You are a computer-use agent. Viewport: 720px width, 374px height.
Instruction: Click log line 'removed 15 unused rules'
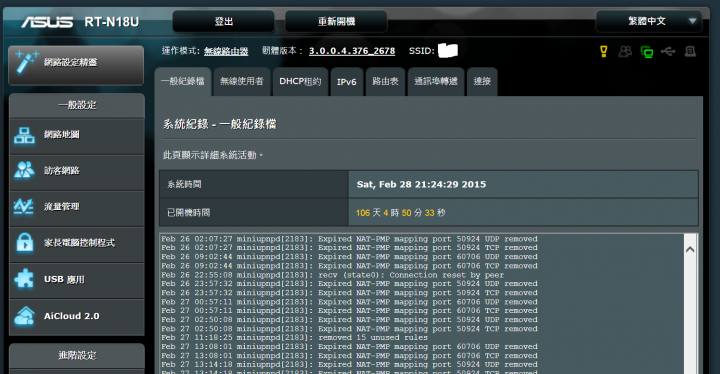294,338
